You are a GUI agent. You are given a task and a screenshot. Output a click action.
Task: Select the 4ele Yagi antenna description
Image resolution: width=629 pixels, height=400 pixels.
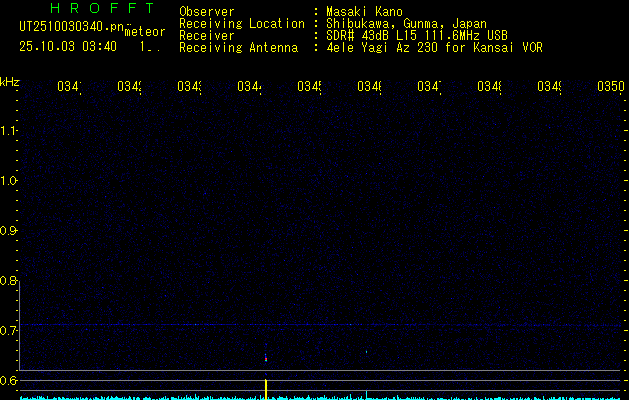(x=434, y=48)
